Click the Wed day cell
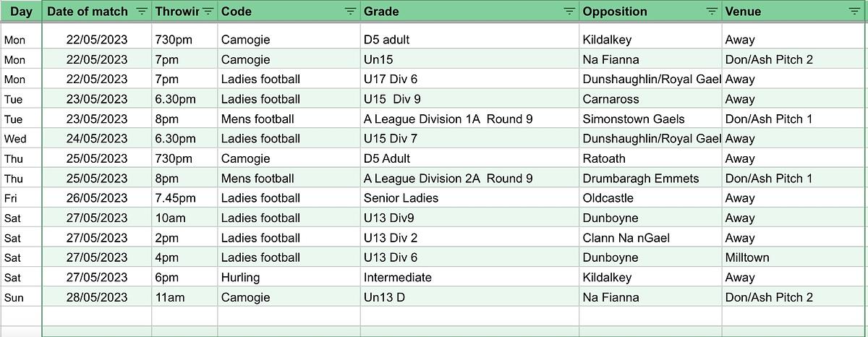 click(x=21, y=139)
